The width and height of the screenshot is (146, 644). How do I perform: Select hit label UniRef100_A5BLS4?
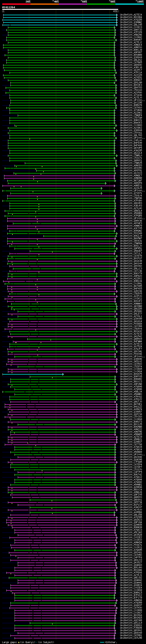coord(131,392)
